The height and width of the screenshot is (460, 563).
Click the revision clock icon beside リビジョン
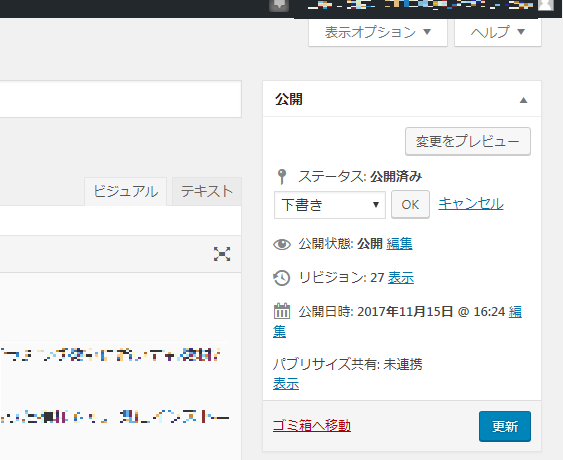pos(282,278)
